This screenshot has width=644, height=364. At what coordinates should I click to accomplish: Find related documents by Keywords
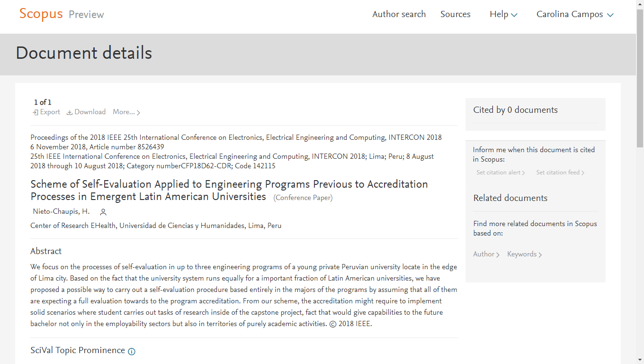tap(524, 254)
